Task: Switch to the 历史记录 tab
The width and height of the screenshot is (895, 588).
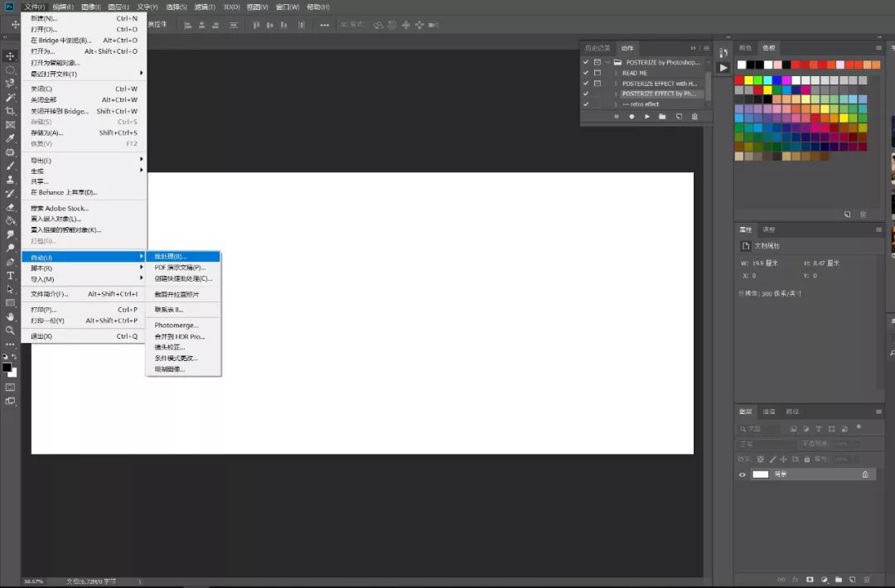Action: click(597, 48)
